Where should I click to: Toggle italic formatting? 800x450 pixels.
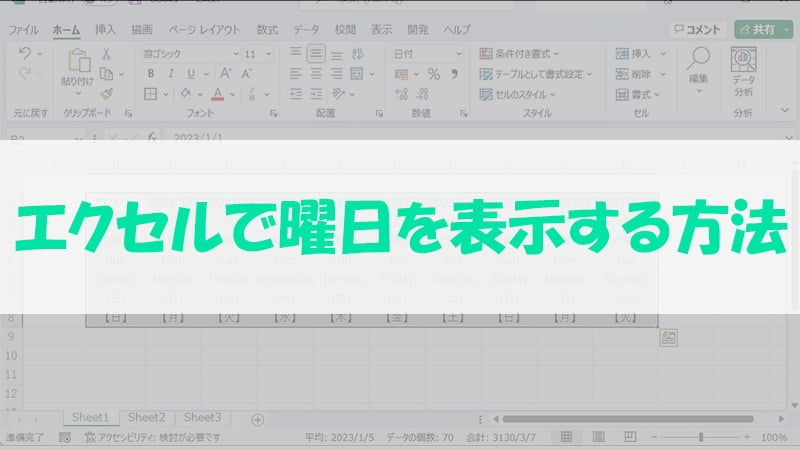coord(168,73)
